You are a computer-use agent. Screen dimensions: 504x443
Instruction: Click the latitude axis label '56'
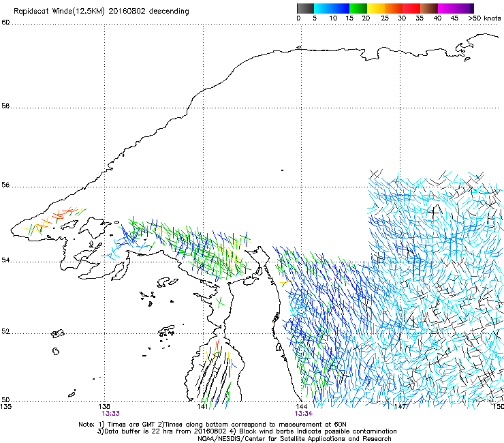5,185
